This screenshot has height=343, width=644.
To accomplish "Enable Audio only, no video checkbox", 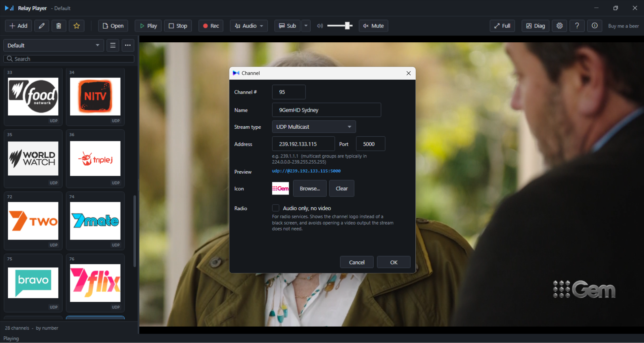I will (276, 208).
